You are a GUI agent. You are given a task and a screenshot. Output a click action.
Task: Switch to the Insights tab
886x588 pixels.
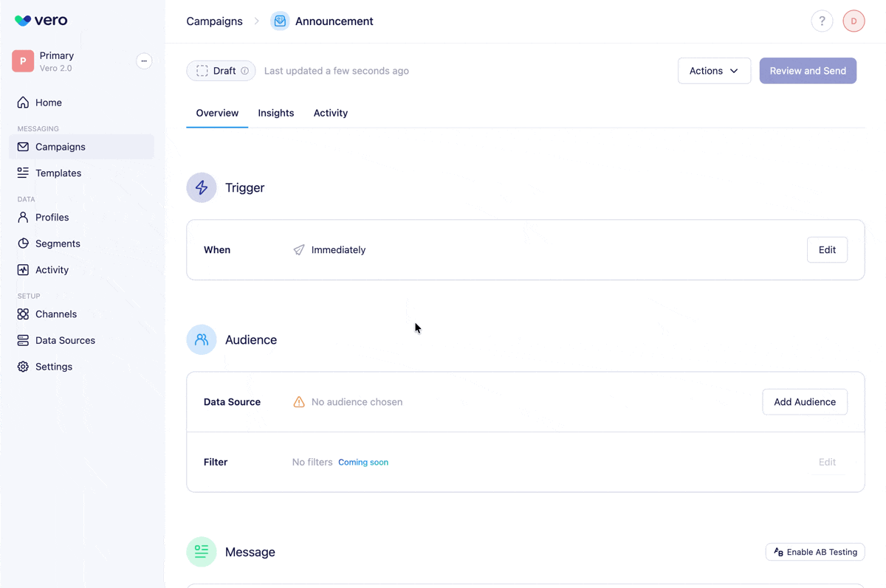[x=275, y=113]
